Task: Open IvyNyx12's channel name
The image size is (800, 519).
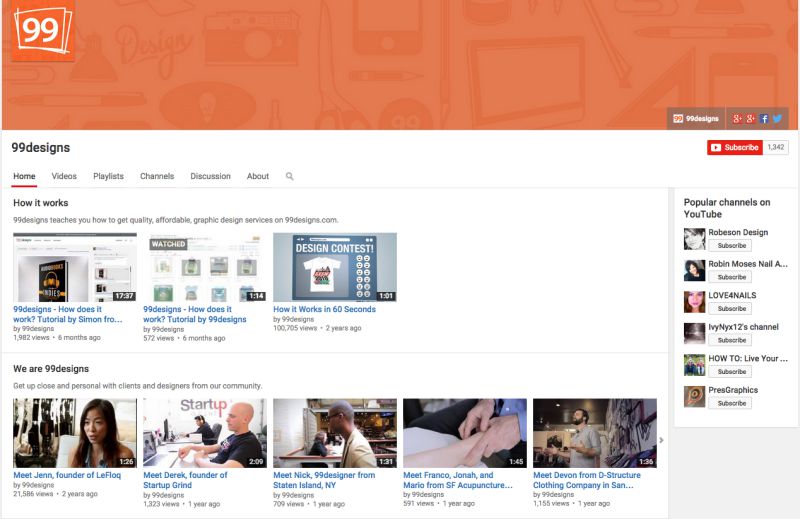Action: click(743, 327)
